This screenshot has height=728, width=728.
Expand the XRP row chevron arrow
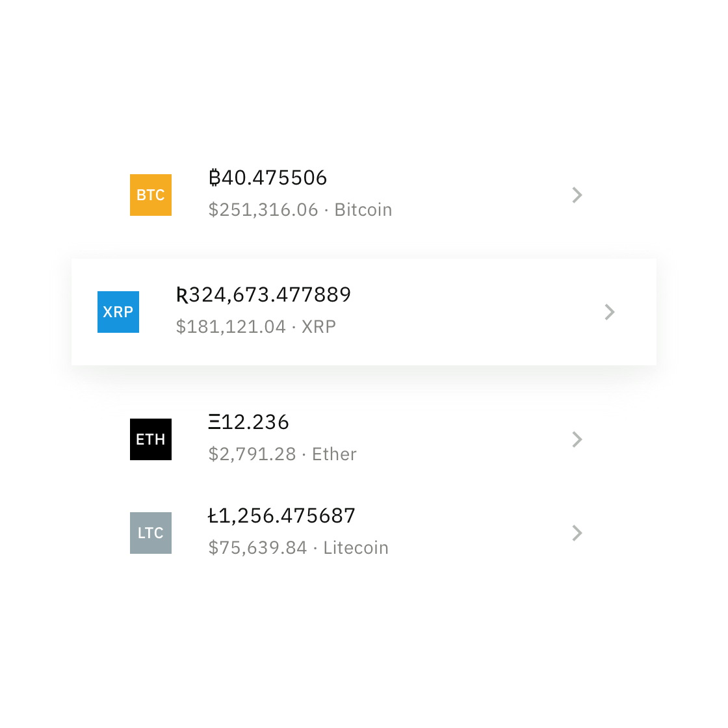(x=610, y=312)
